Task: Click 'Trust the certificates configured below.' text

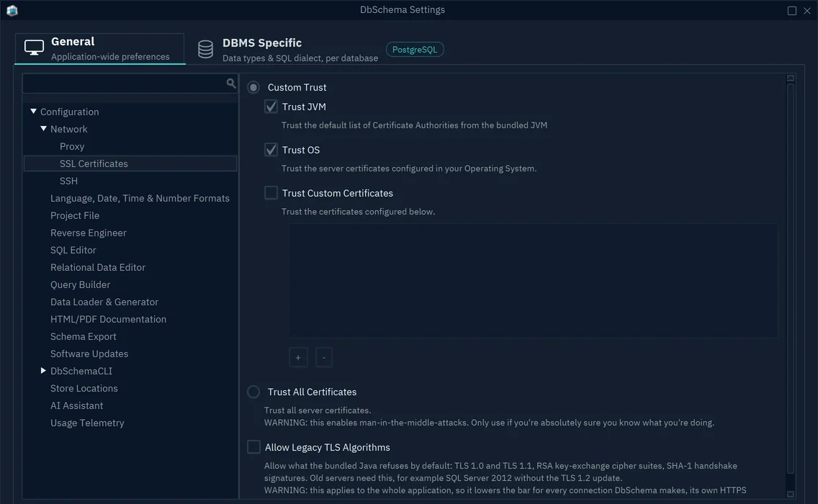Action: (358, 212)
